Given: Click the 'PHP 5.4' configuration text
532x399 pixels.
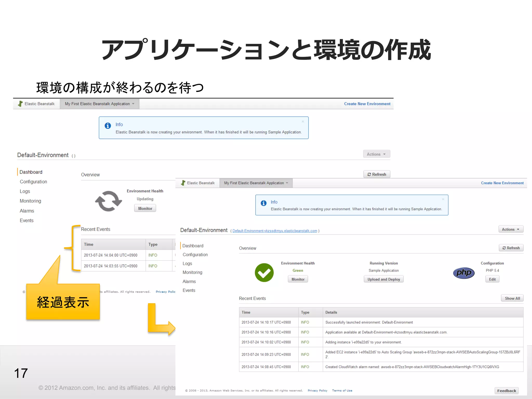Looking at the screenshot, I should pos(492,270).
